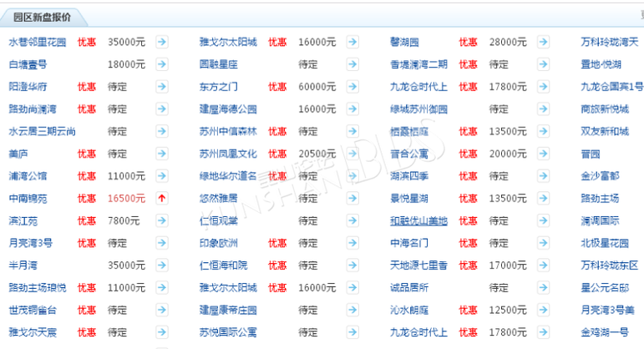
Task: Click the arrow icon in 天地源七里香 row
Action: (543, 266)
